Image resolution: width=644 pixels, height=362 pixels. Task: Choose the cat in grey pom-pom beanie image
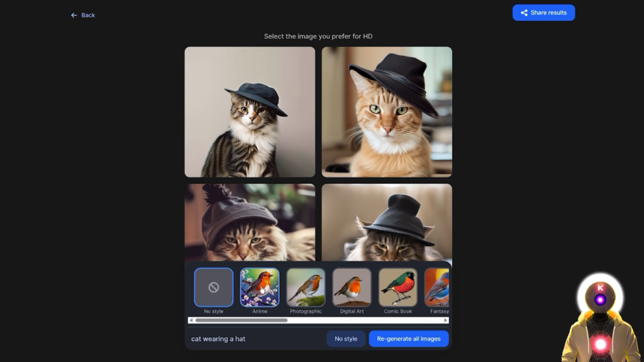(250, 222)
